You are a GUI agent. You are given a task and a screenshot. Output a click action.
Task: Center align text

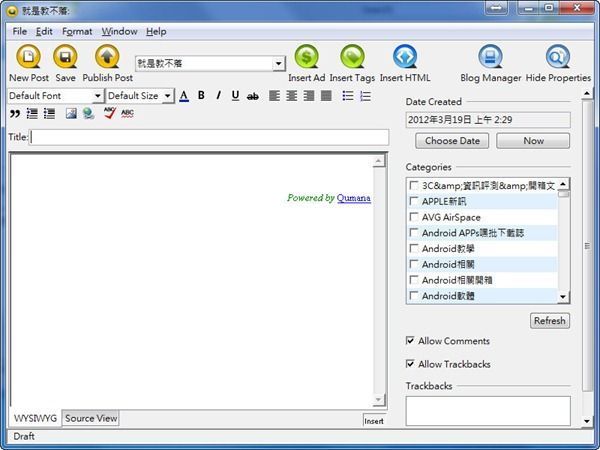pyautogui.click(x=292, y=96)
